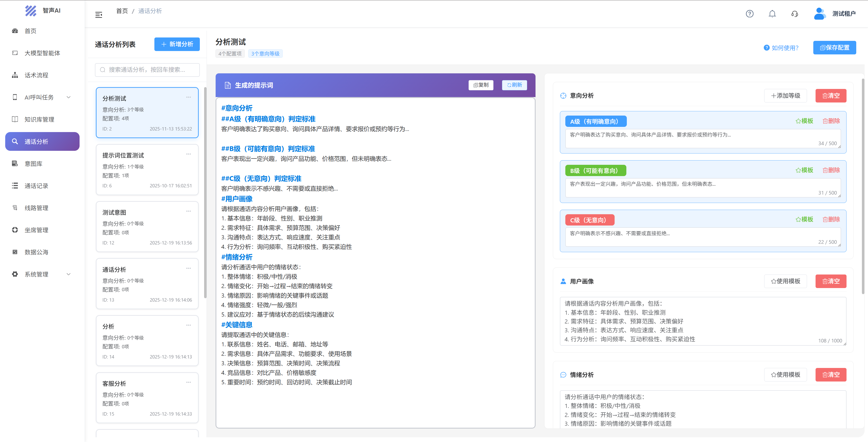
Task: Open notifications bell icon
Action: pyautogui.click(x=772, y=14)
